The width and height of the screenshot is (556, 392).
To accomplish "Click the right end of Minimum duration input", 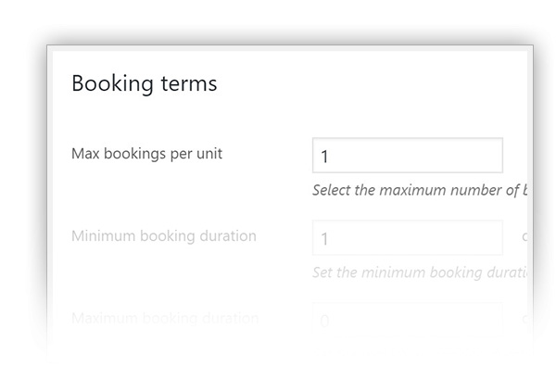I will point(495,237).
